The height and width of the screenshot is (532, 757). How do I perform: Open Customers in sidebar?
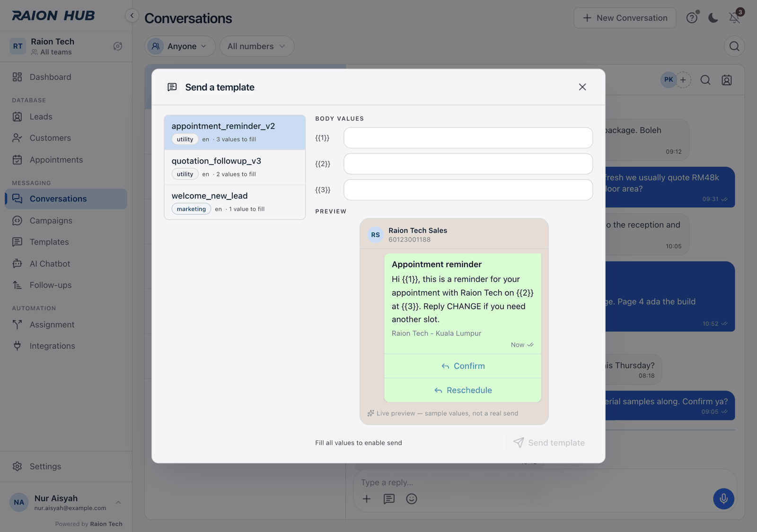(66, 138)
